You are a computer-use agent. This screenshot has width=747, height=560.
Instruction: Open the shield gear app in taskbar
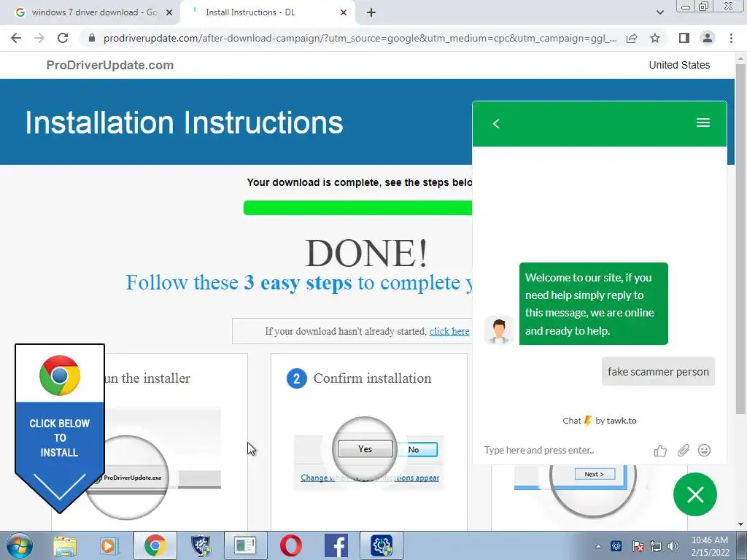pyautogui.click(x=201, y=545)
